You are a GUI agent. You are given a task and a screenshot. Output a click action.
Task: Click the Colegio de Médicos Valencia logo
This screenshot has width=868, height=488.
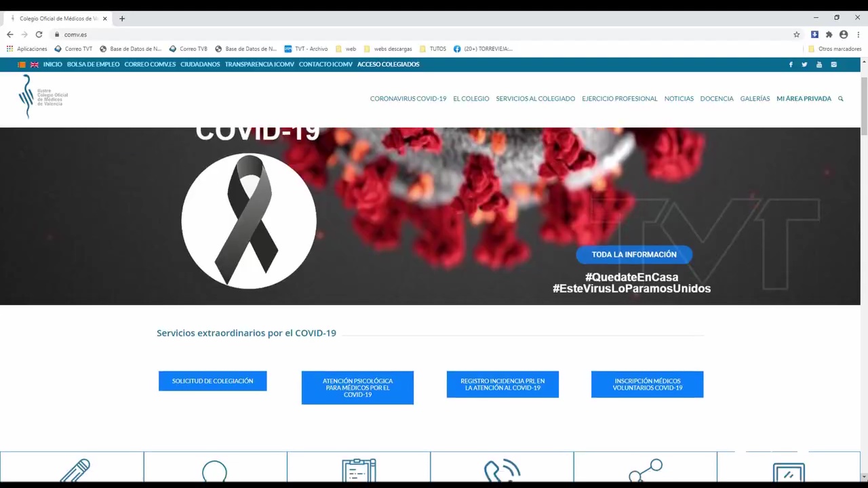[43, 96]
